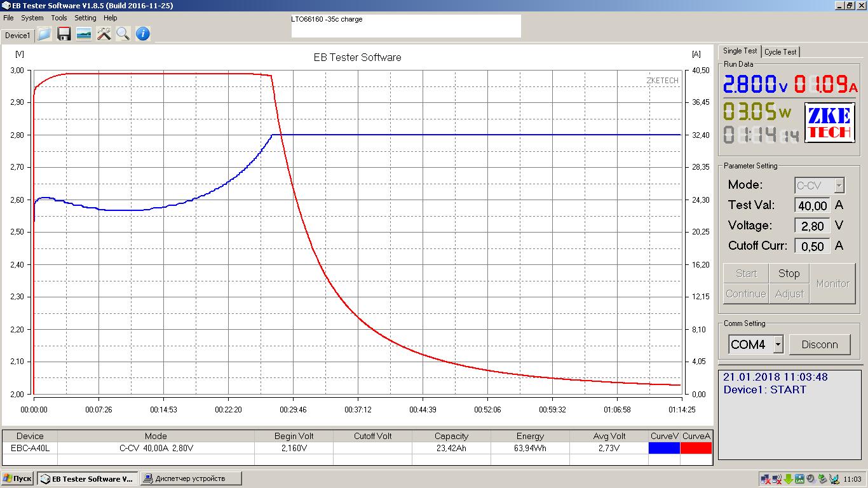This screenshot has height=488, width=868.
Task: Click the Disconn button
Action: 820,344
